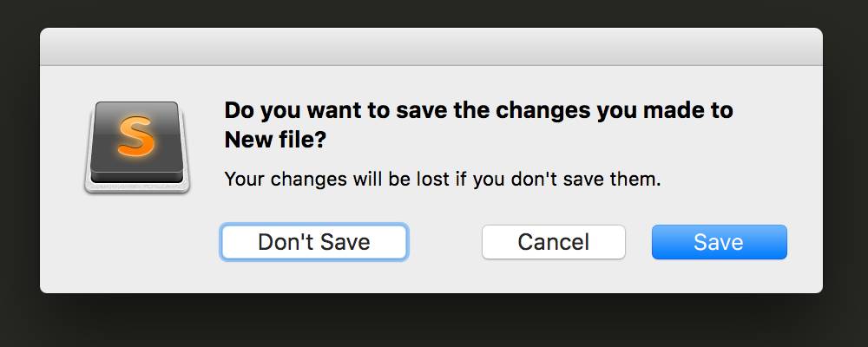Click the word "lost" in the warning text

[431, 180]
